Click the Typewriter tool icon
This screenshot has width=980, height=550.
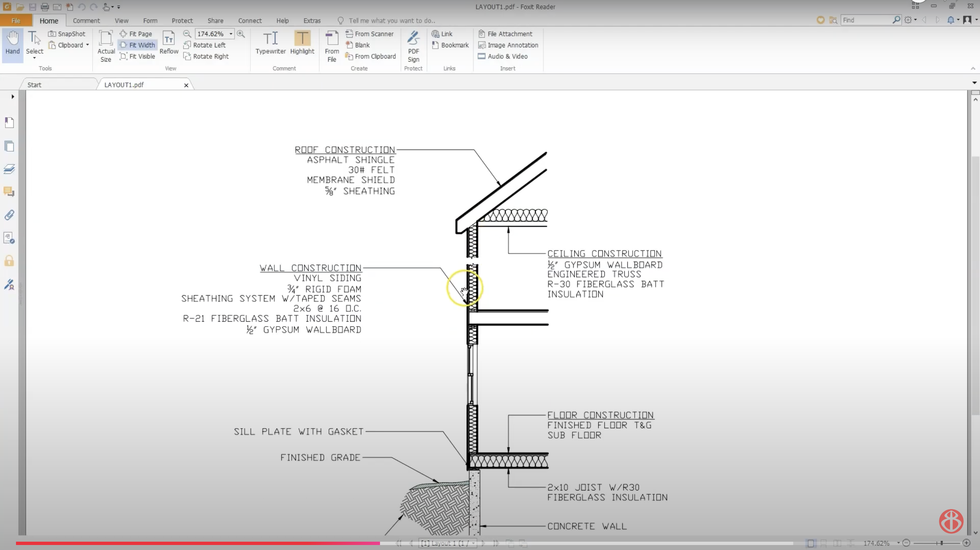click(270, 39)
